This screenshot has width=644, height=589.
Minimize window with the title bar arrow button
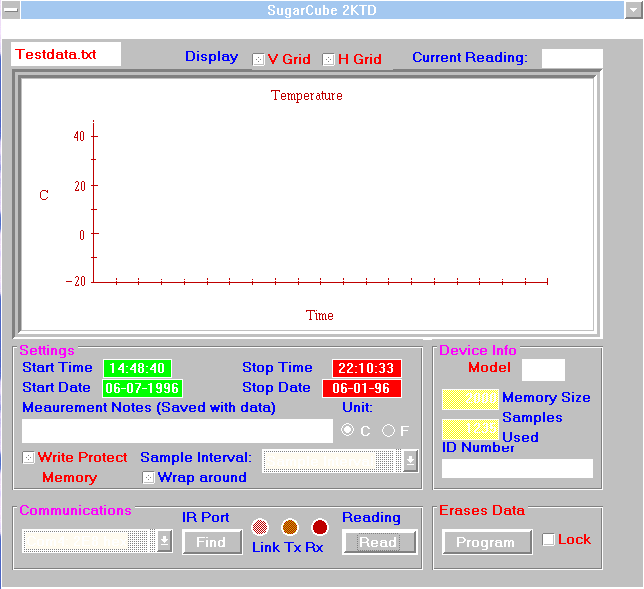tap(633, 10)
